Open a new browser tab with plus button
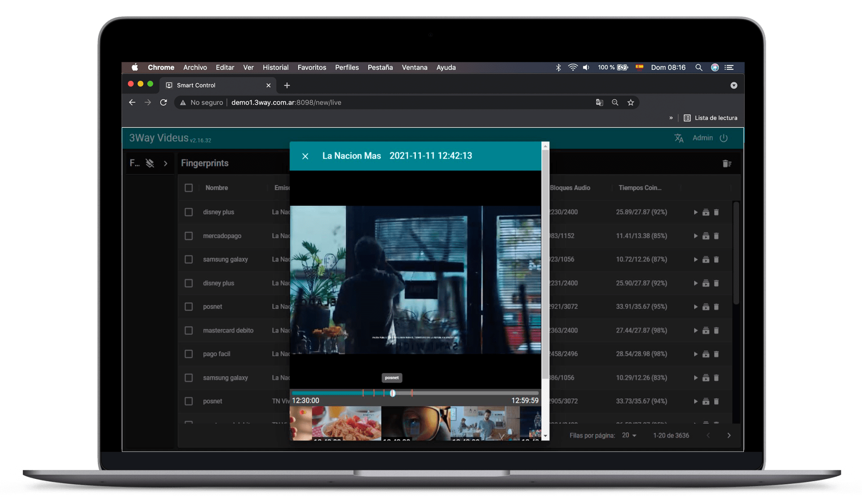 tap(287, 85)
